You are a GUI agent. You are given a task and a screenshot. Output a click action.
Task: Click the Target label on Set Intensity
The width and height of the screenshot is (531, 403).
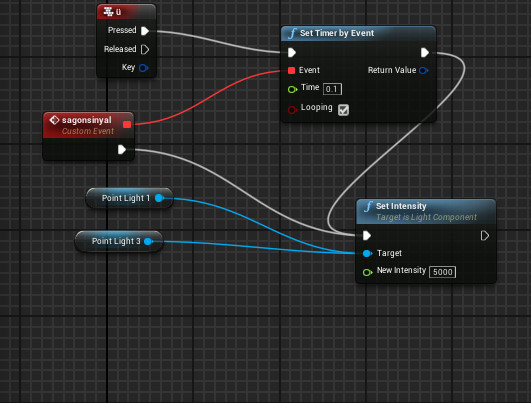click(x=389, y=253)
